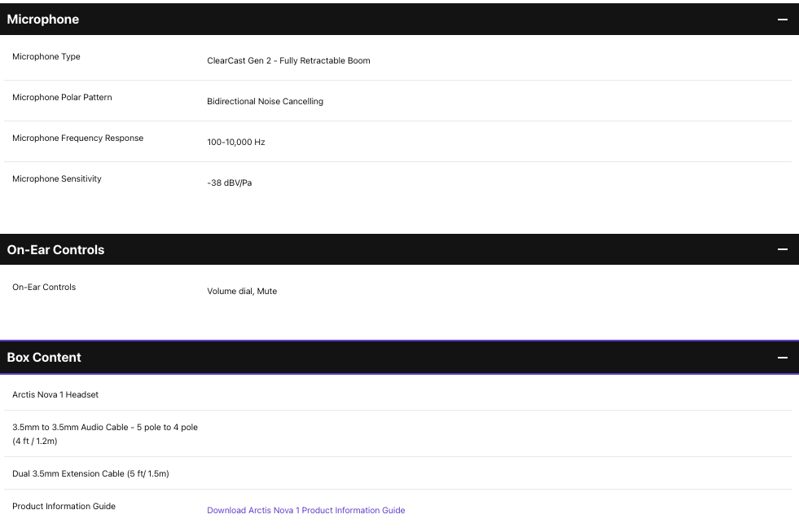Click the Box Content header title
This screenshot has width=799, height=532.
[44, 358]
